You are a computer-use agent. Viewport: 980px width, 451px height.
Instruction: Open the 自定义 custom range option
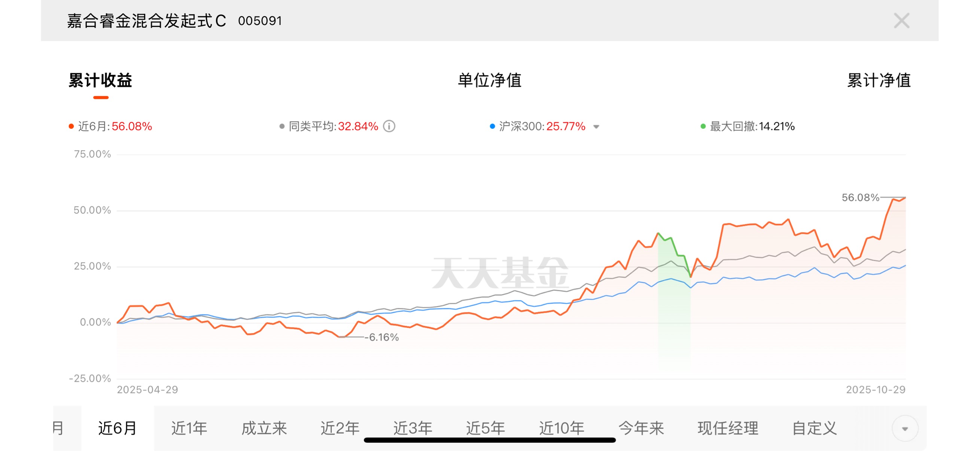coord(815,428)
